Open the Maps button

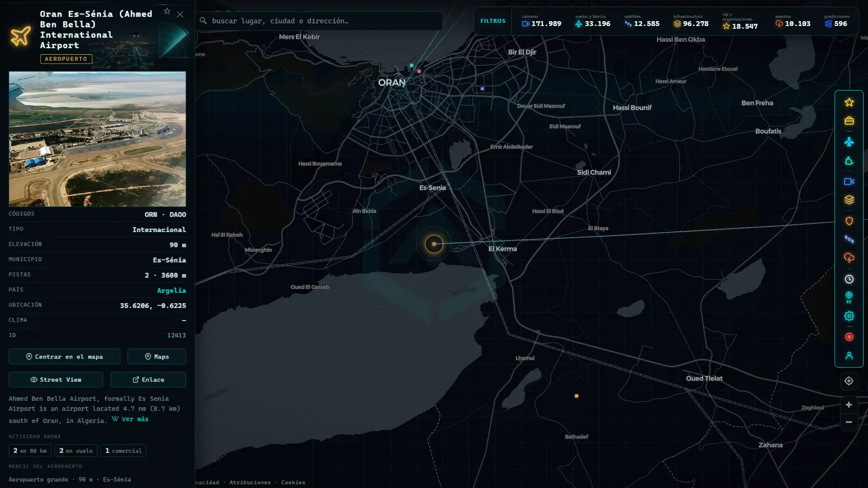coord(157,357)
